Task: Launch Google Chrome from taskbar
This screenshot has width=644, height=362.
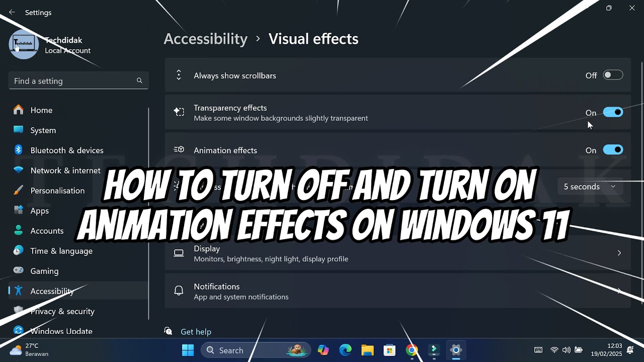Action: click(x=412, y=350)
